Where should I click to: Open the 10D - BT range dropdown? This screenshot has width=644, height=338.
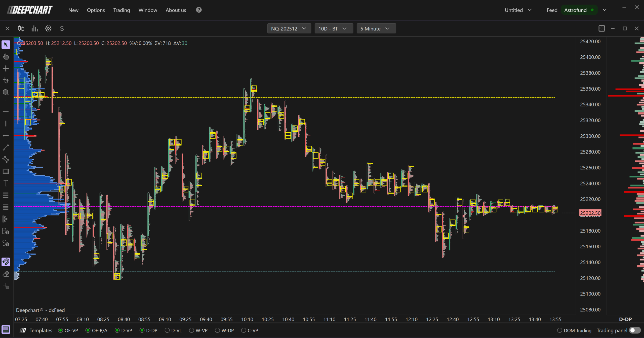pyautogui.click(x=334, y=28)
